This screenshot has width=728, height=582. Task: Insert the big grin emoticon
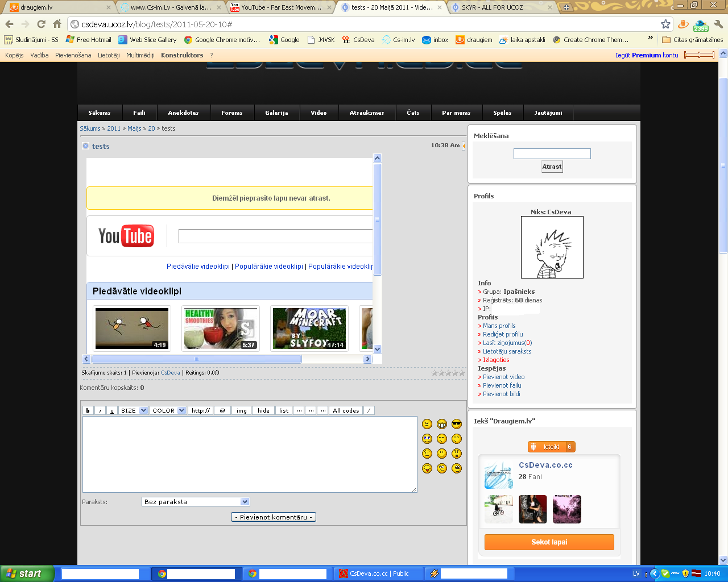[442, 424]
